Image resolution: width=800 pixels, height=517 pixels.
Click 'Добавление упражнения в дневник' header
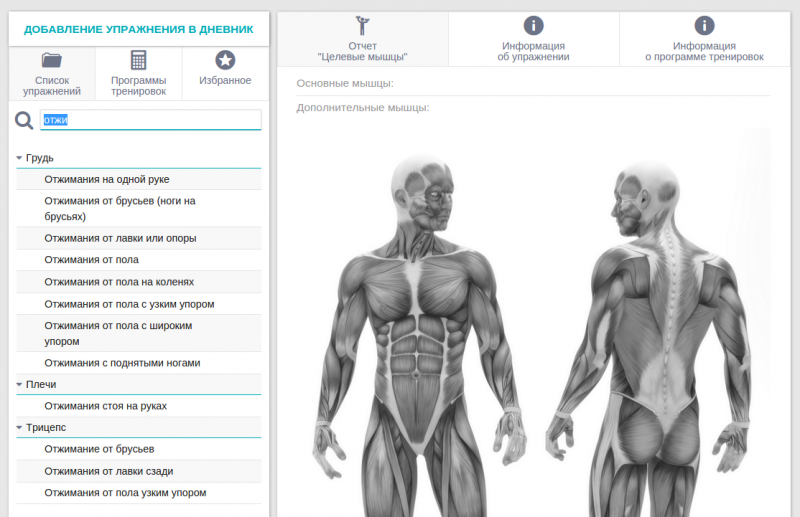point(139,29)
